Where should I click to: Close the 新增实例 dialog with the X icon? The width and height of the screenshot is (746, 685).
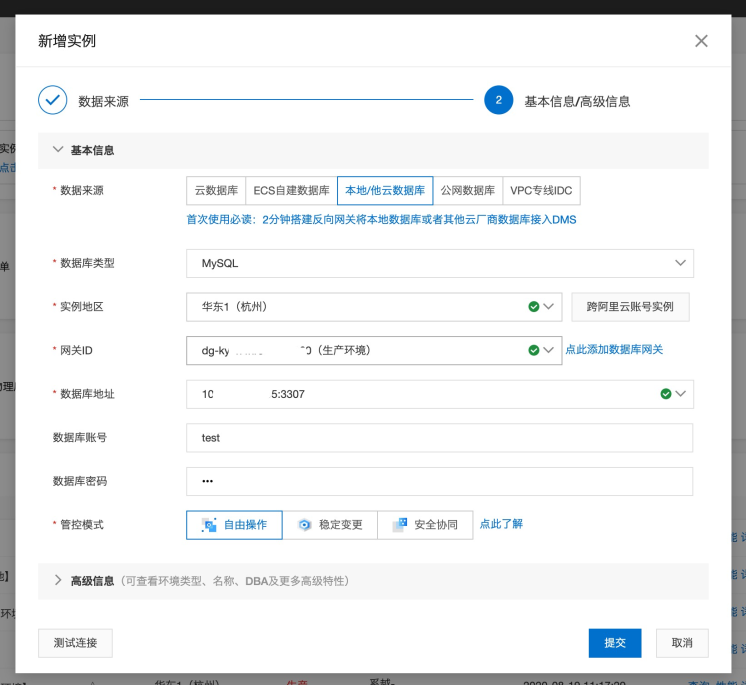coord(701,41)
